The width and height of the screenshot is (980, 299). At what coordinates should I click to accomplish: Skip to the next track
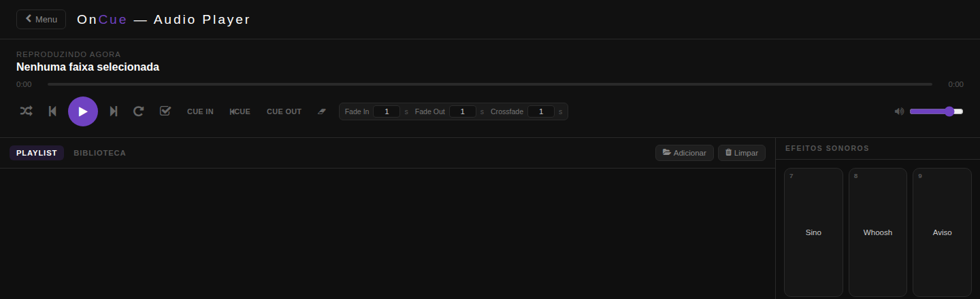pos(114,111)
